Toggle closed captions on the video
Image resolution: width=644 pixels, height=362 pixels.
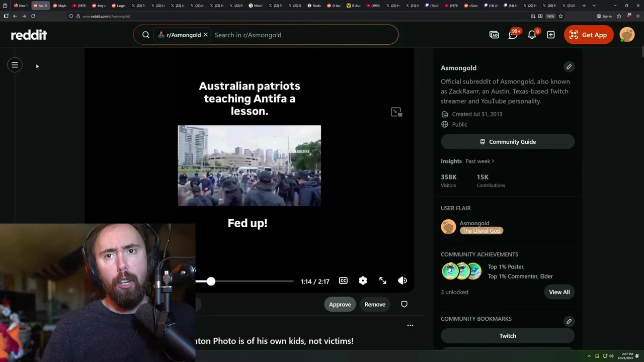(343, 281)
